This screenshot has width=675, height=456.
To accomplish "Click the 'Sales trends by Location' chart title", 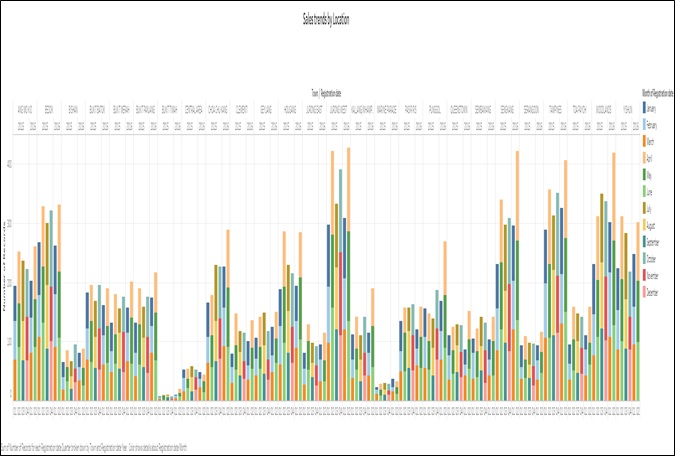I will click(326, 20).
